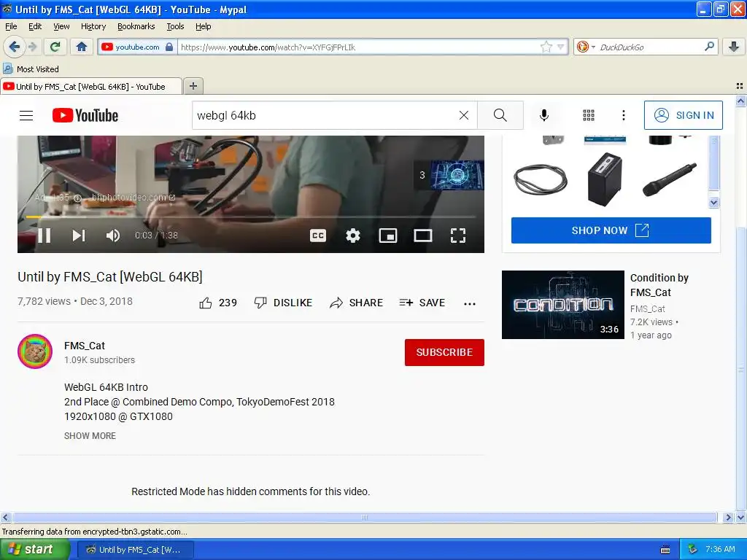Click the DISLIKE button
Image resolution: width=747 pixels, height=560 pixels.
point(284,303)
